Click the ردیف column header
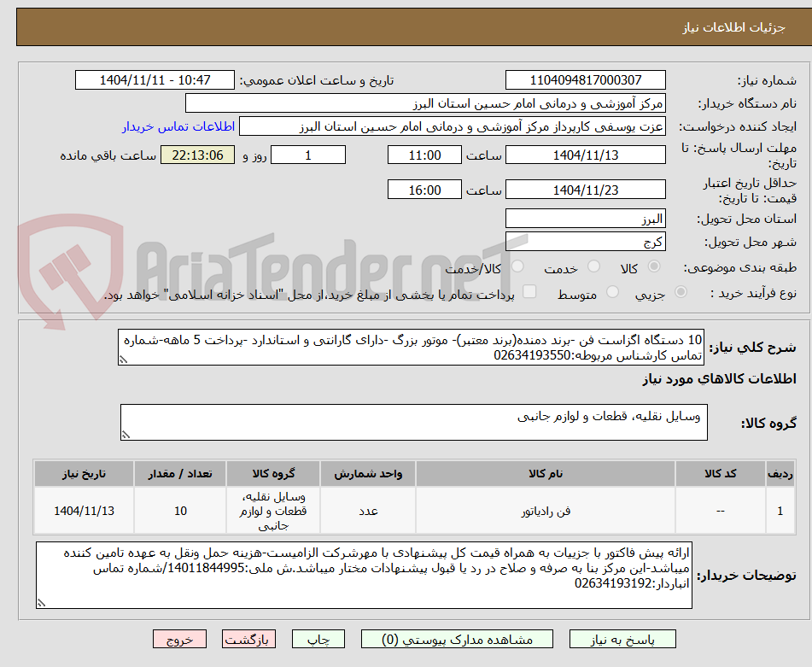The width and height of the screenshot is (812, 667). [780, 474]
